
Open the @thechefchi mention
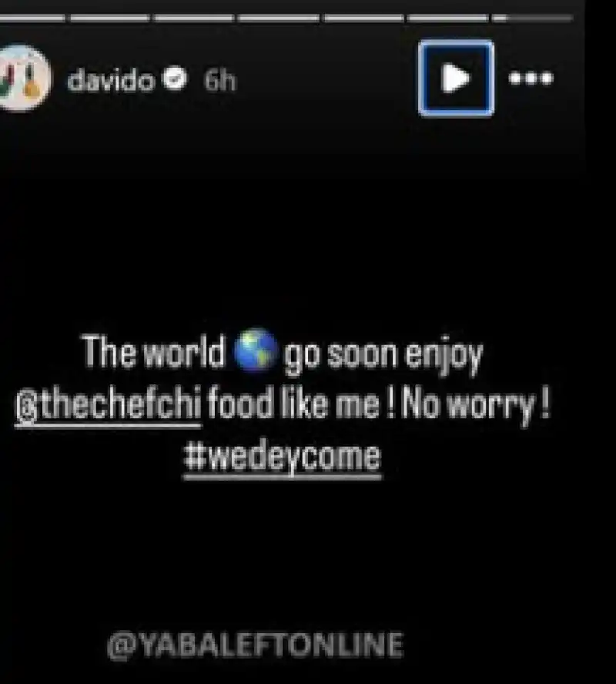[108, 406]
